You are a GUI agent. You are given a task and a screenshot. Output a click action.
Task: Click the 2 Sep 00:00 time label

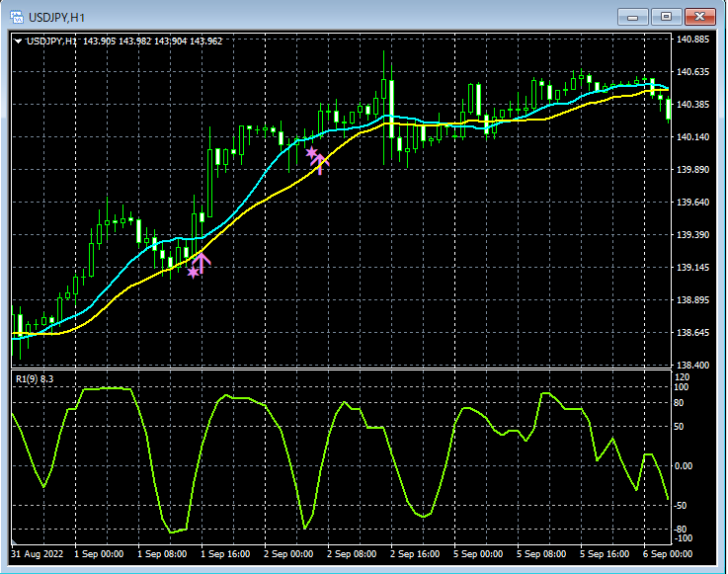point(288,554)
